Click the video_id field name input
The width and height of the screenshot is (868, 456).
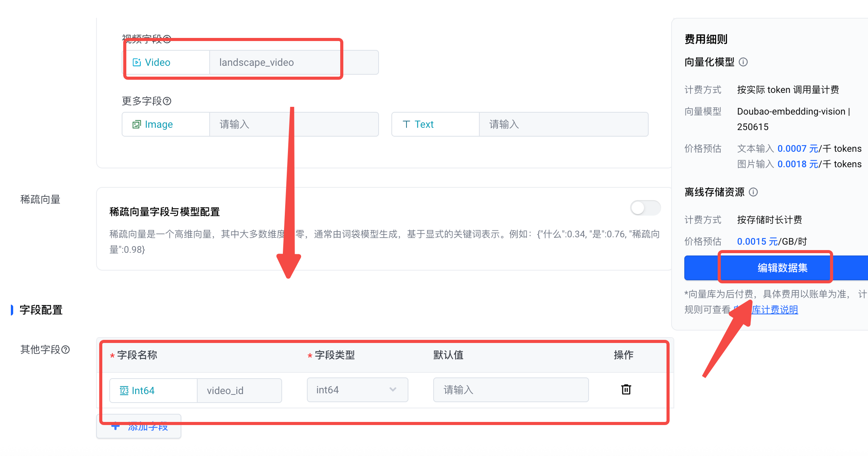tap(239, 391)
